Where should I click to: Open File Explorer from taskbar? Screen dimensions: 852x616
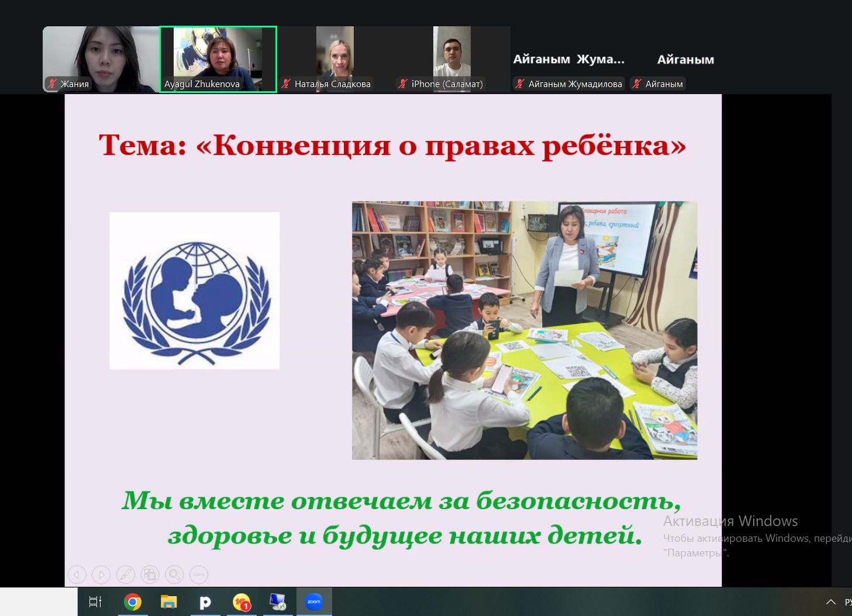coord(169,602)
